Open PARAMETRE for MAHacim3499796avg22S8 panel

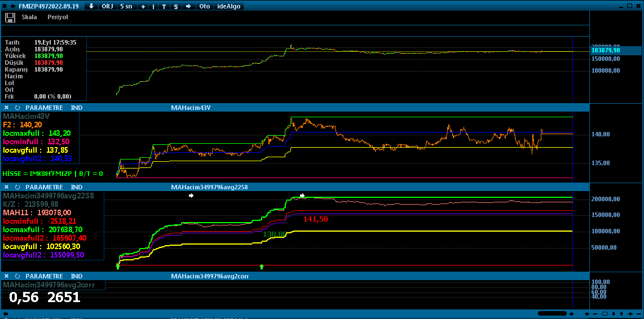(x=45, y=187)
